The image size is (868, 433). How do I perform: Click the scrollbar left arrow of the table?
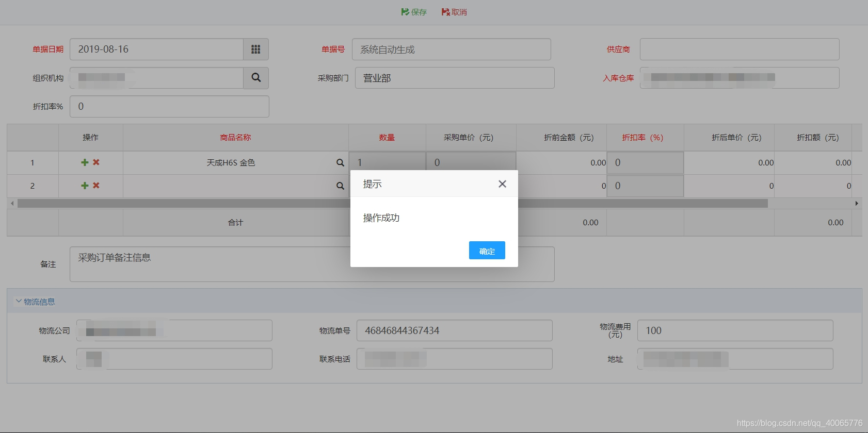point(12,204)
